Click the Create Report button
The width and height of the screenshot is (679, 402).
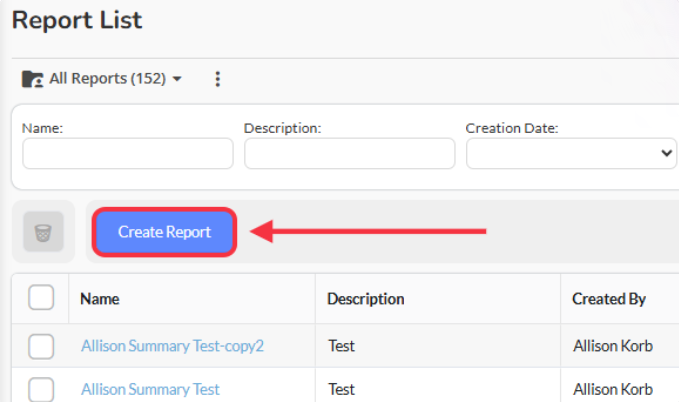(x=165, y=232)
